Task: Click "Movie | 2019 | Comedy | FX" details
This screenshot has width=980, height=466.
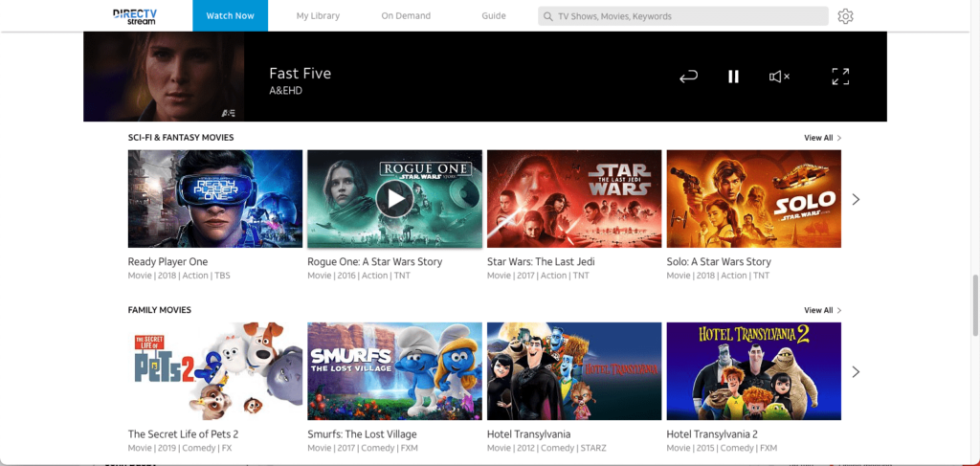Action: pyautogui.click(x=179, y=448)
